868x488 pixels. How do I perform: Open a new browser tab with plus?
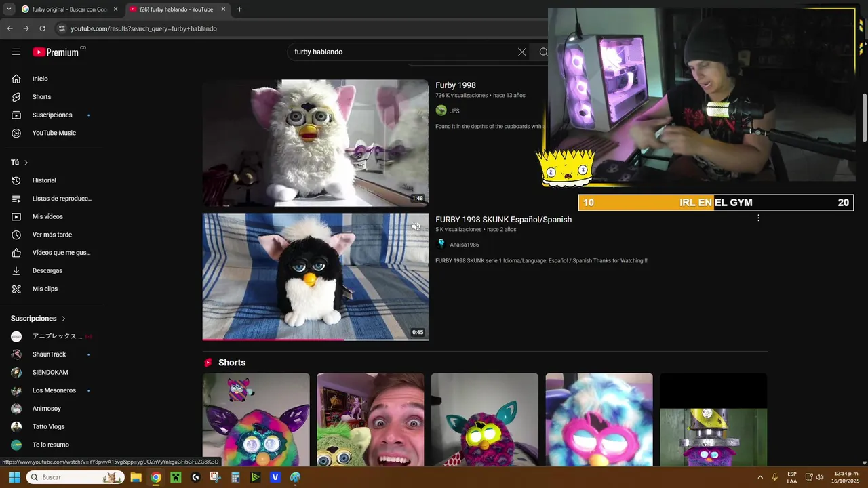[239, 9]
